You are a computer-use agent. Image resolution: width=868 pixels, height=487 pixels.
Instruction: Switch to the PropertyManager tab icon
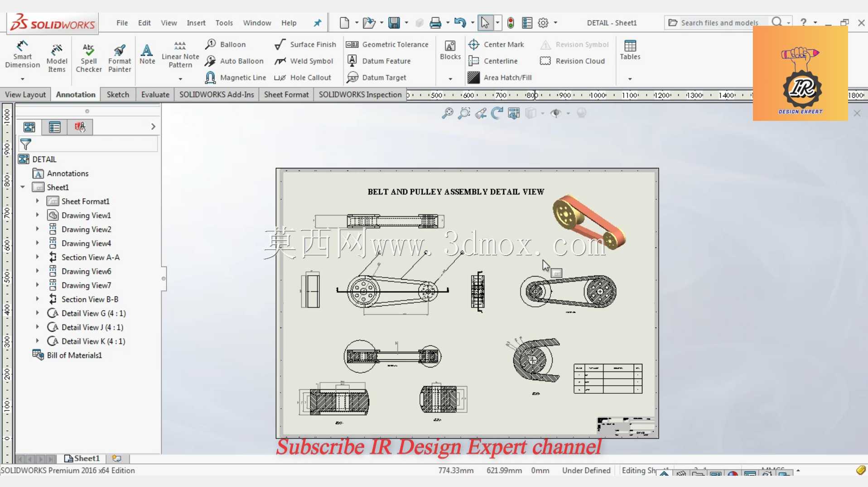pyautogui.click(x=54, y=127)
